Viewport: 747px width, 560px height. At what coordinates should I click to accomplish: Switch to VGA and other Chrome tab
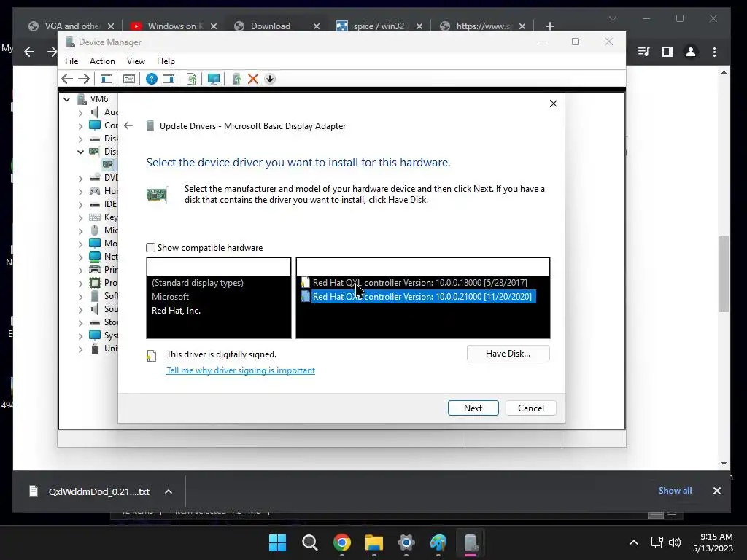71,26
